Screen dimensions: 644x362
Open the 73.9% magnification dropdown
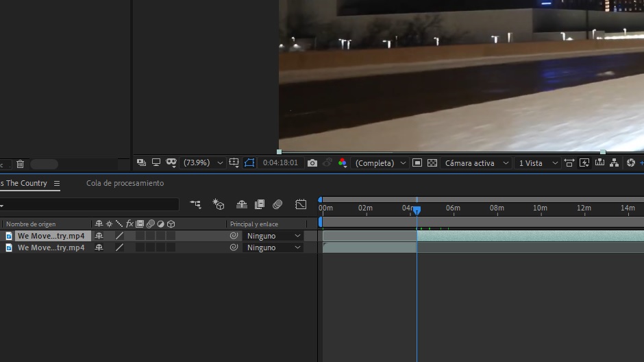pyautogui.click(x=203, y=162)
